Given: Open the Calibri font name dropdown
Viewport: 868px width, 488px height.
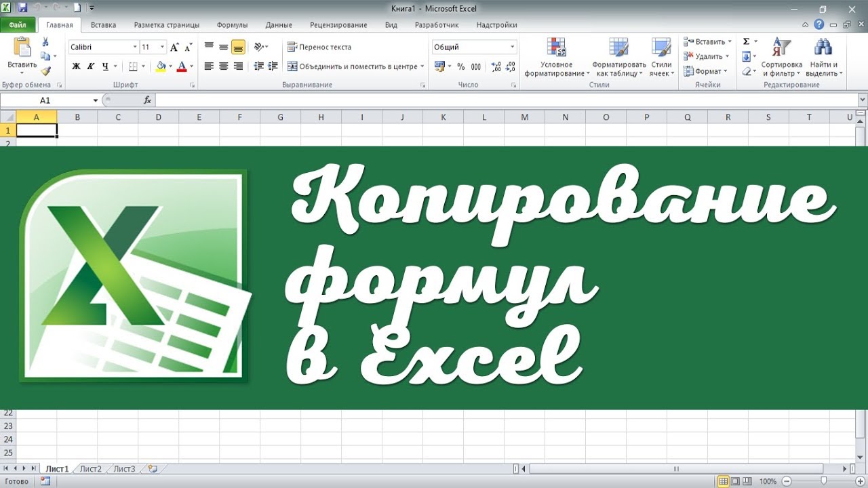Looking at the screenshot, I should tap(134, 47).
